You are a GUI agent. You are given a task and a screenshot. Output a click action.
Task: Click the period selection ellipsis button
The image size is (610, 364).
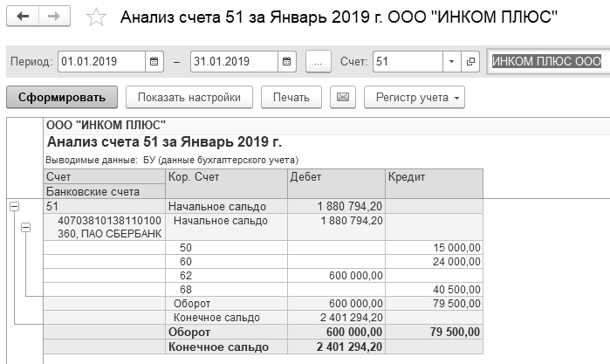(319, 62)
